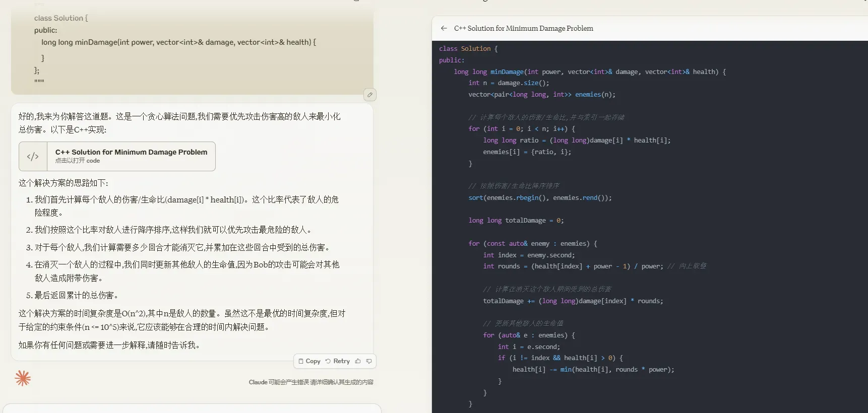The image size is (868, 413).
Task: Click the circular arrow Retry icon
Action: click(328, 361)
